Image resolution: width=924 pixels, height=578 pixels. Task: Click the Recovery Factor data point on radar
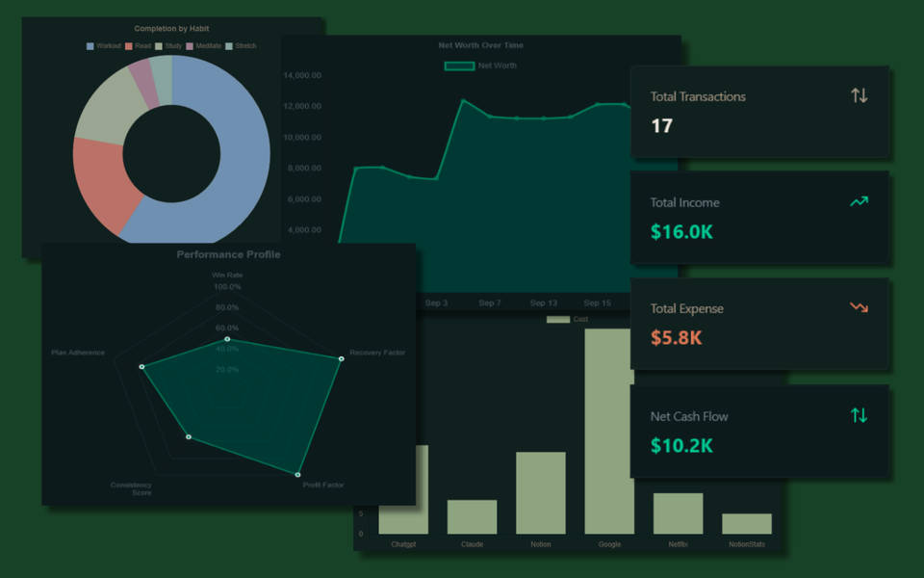tap(341, 358)
